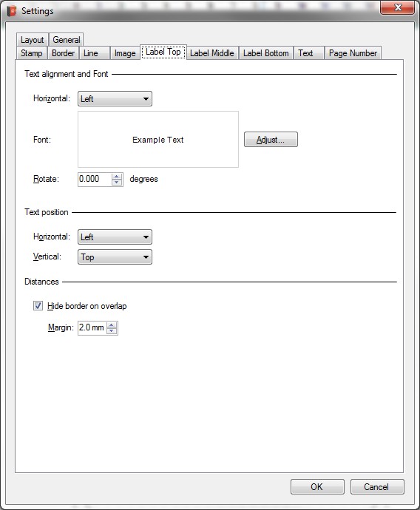Switch to the Page Number tab

coord(353,53)
